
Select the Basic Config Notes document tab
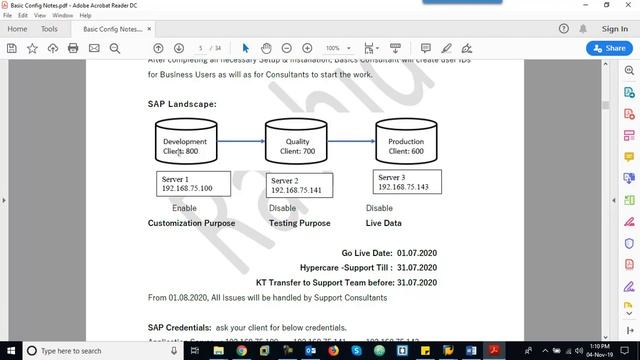(x=112, y=29)
